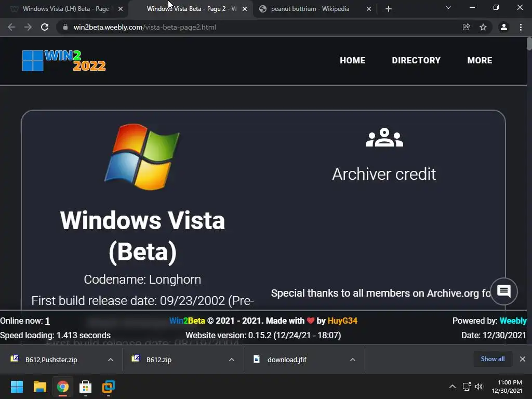Open the Windows Start menu

pos(17,387)
